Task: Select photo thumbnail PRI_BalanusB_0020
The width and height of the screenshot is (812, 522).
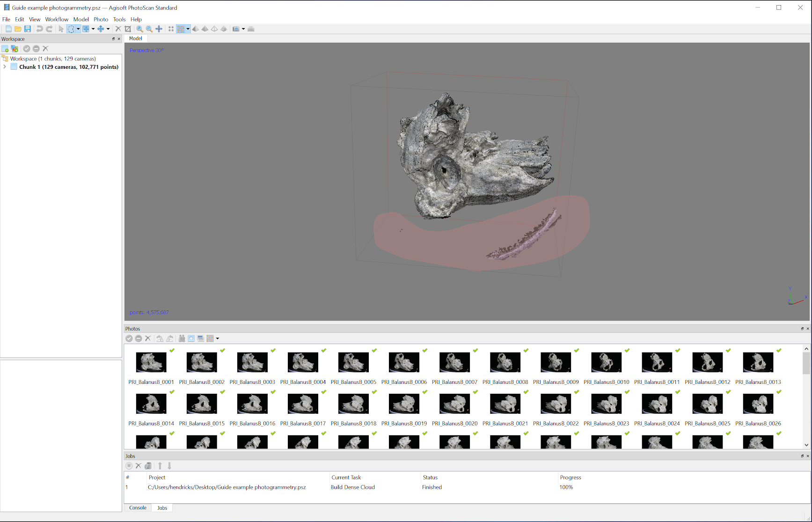Action: 454,404
